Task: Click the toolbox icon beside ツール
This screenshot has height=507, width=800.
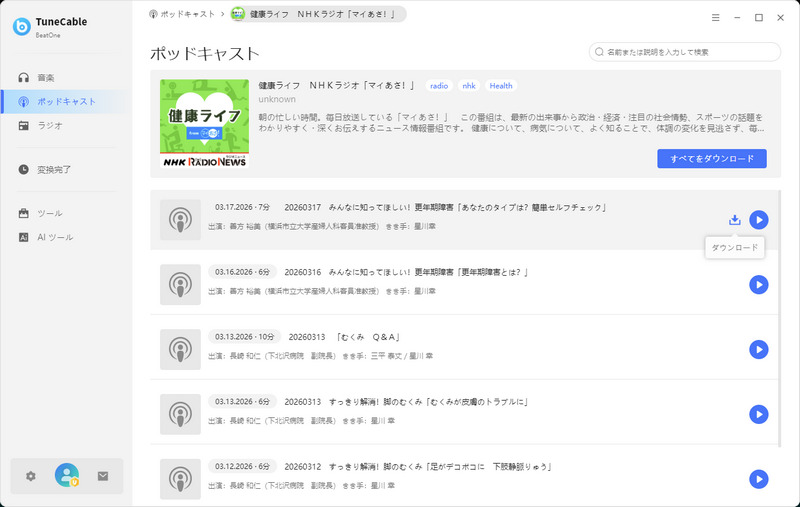Action: 23,213
